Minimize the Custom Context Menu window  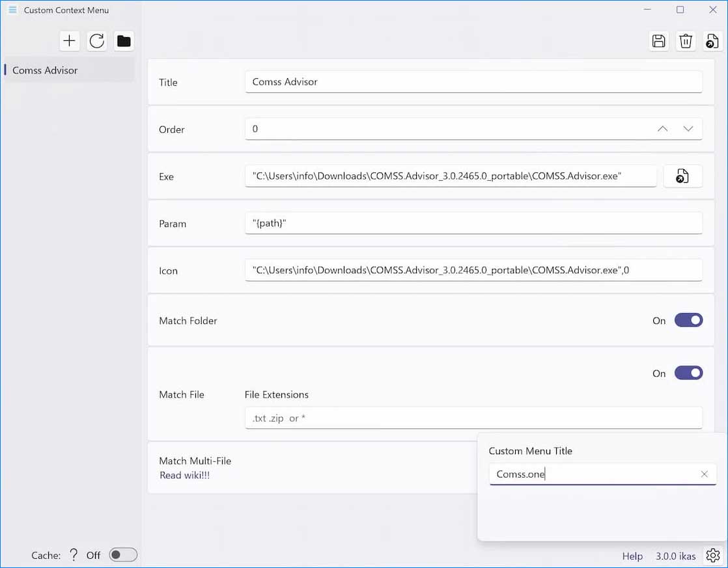(x=648, y=10)
